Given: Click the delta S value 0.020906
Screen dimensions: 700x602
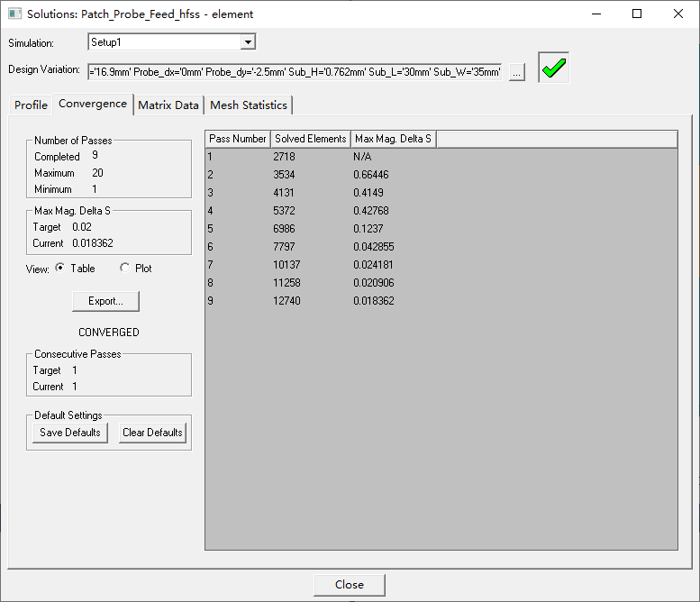Looking at the screenshot, I should (x=374, y=283).
